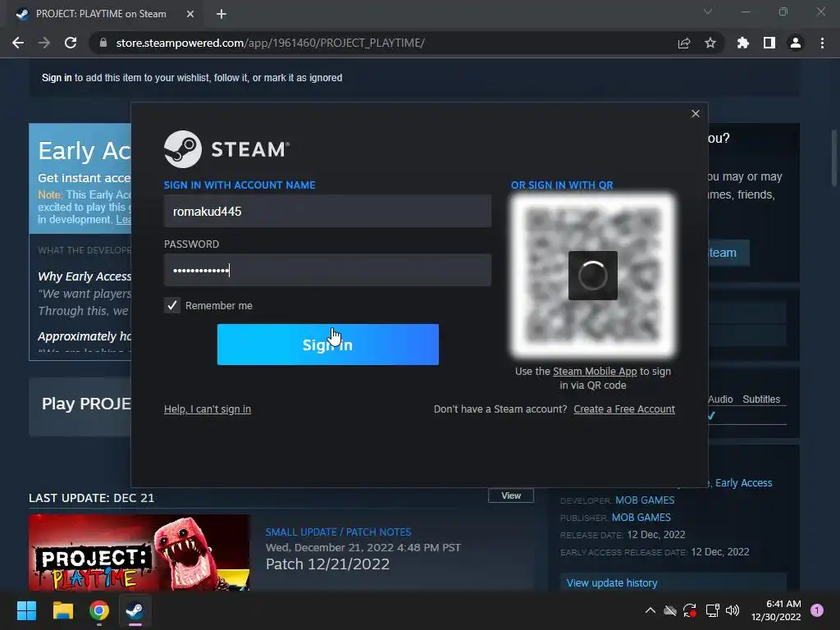Click the address bar URL
840x630 pixels.
(270, 43)
